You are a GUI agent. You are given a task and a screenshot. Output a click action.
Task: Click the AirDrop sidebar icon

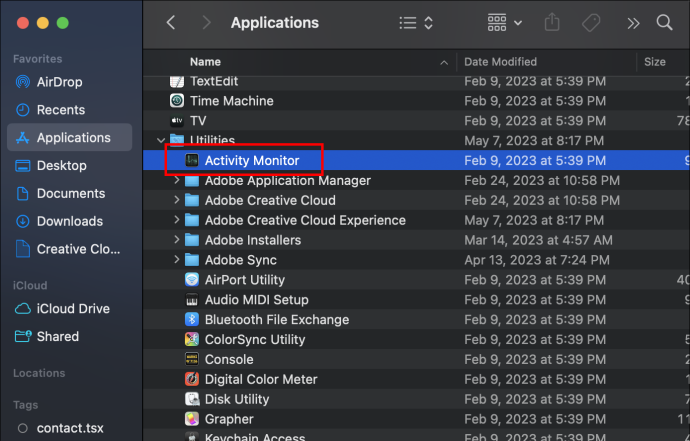pyautogui.click(x=22, y=82)
